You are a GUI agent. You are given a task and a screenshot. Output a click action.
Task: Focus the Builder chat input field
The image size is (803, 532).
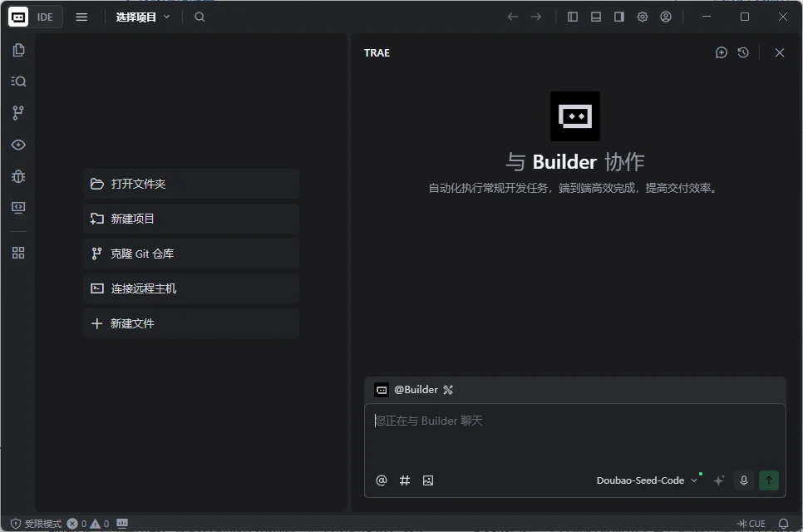(574, 432)
